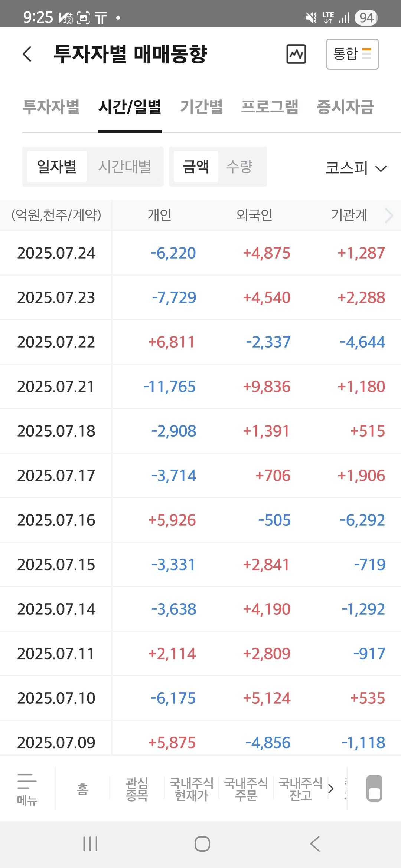Switch to the 기간별 tab

[201, 107]
